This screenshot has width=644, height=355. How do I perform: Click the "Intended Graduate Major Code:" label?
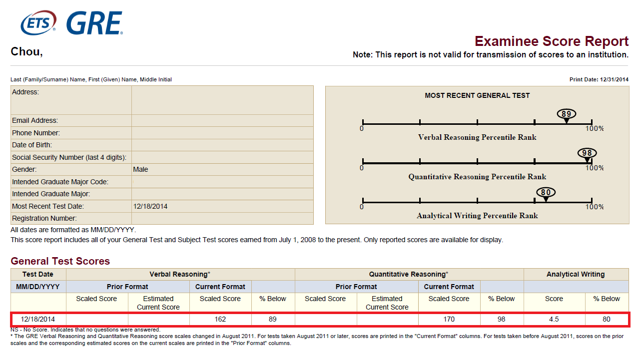click(x=60, y=182)
